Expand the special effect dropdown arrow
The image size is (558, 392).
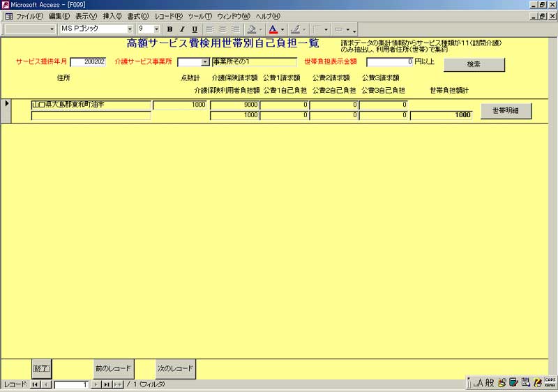point(347,29)
